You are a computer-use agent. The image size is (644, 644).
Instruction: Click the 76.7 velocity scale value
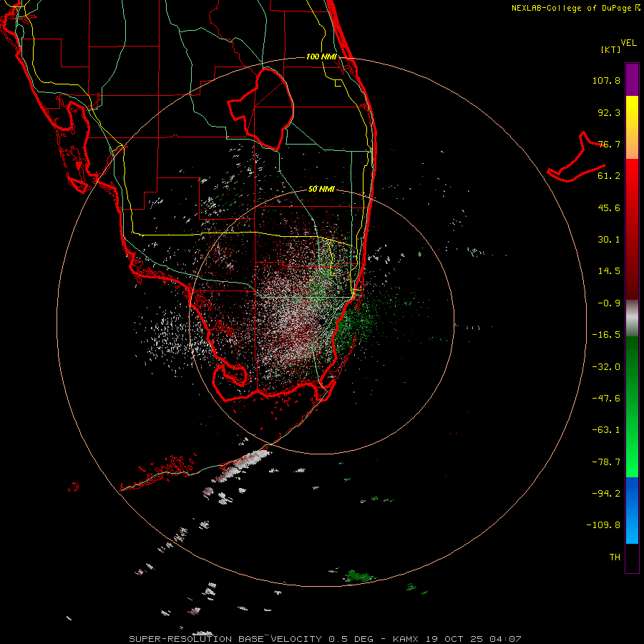(x=609, y=144)
